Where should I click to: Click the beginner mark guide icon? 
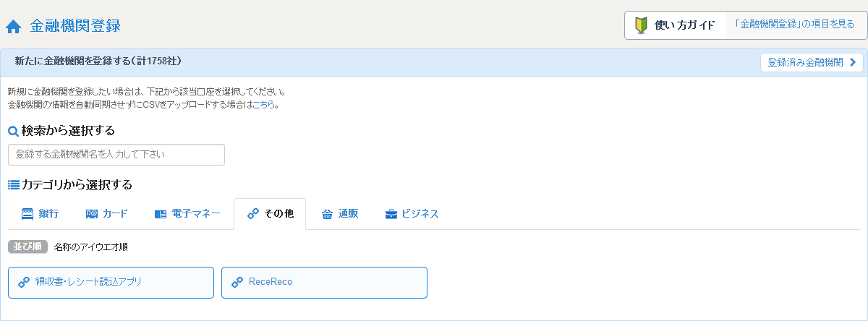pyautogui.click(x=641, y=25)
